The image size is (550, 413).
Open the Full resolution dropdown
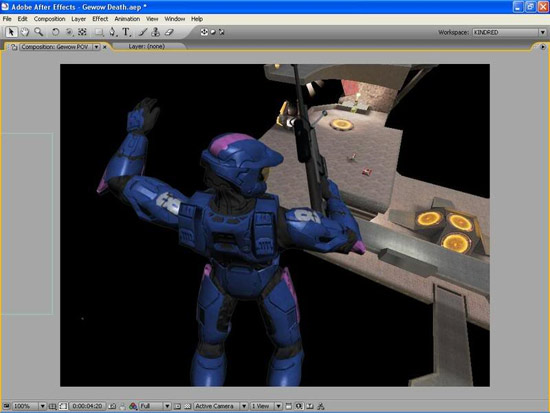155,406
